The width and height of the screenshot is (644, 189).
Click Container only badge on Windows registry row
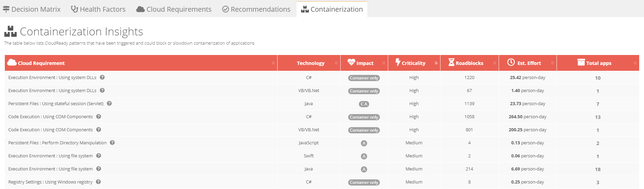[364, 182]
